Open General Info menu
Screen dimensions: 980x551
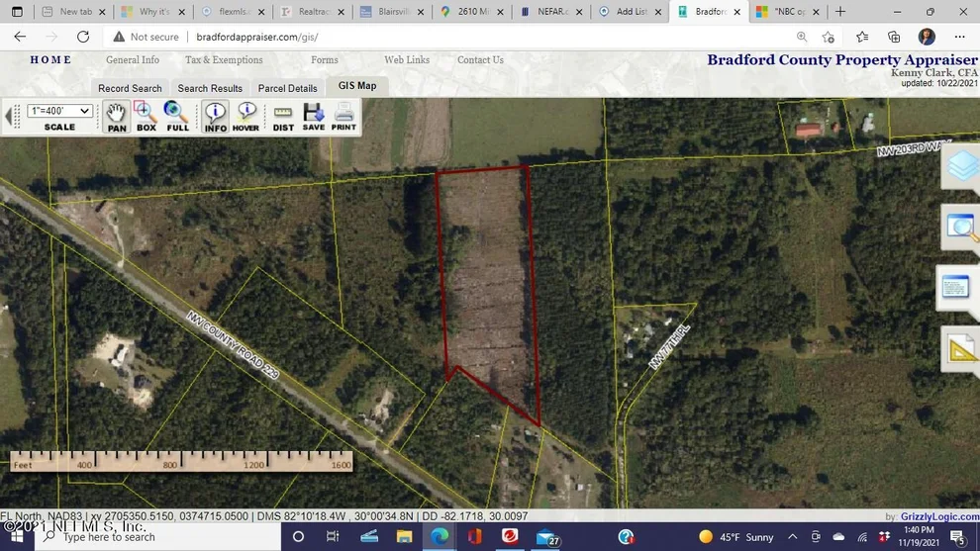pos(133,60)
